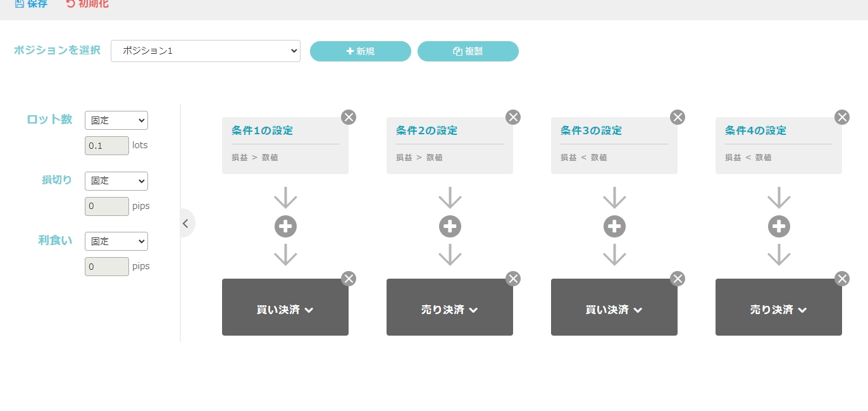Expand the 売り決済 block under 条件2
Screen dimensions: 868x411
450,310
